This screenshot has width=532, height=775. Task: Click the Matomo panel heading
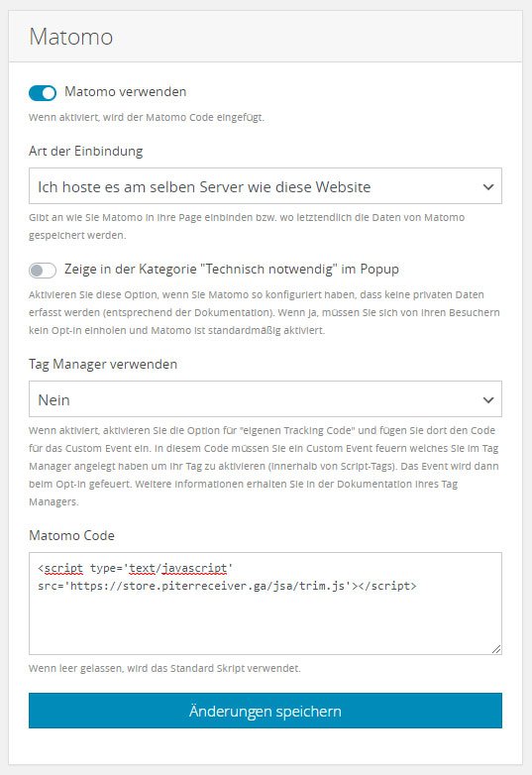[x=71, y=37]
